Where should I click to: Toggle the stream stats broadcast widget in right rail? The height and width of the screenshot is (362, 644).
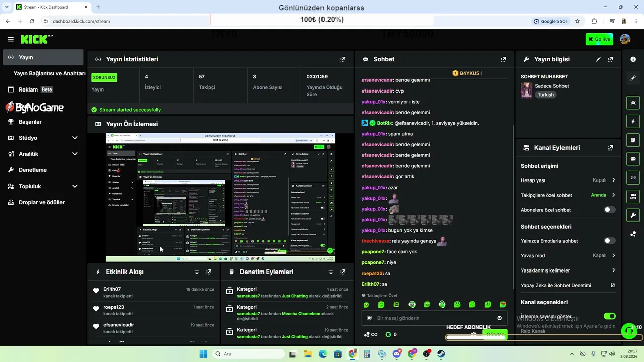(x=633, y=177)
